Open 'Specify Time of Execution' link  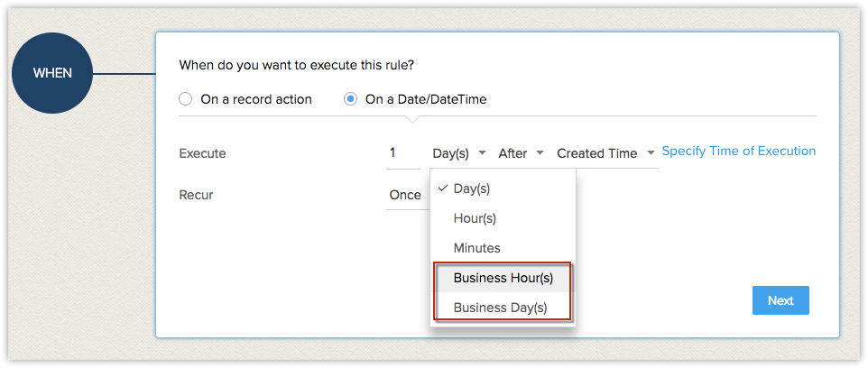738,152
